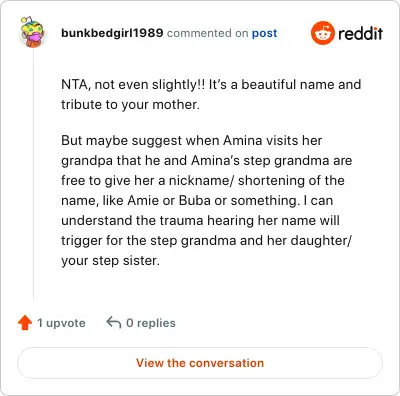Click the orange upvote arrow icon
The image size is (400, 396).
point(25,323)
